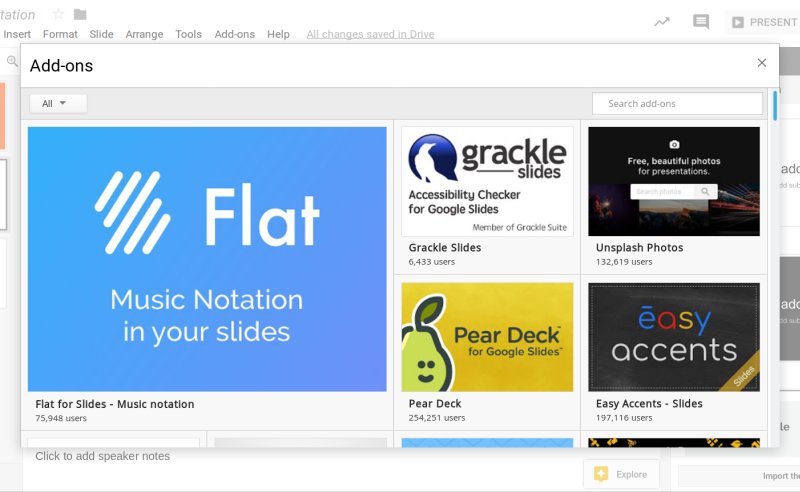This screenshot has width=800, height=492.
Task: Click '132,619 users' under Unsplash Photos
Action: (624, 262)
